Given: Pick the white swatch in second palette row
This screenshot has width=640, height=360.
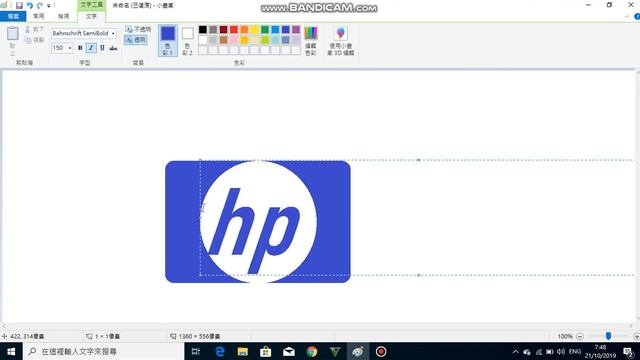Looking at the screenshot, I should click(x=202, y=40).
